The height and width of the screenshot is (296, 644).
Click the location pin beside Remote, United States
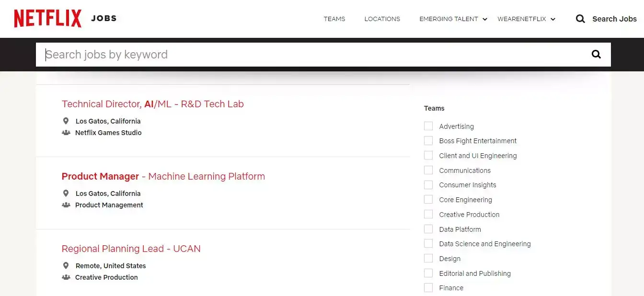click(67, 265)
